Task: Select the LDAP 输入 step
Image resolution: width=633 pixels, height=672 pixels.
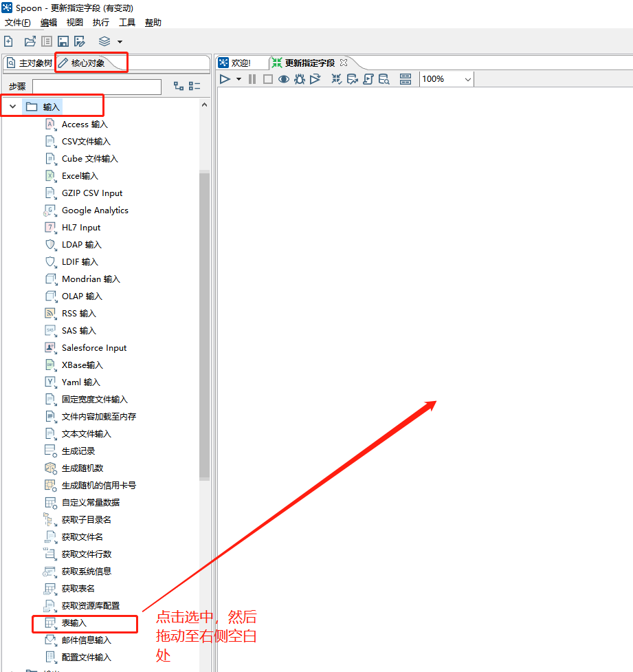Action: click(x=74, y=245)
